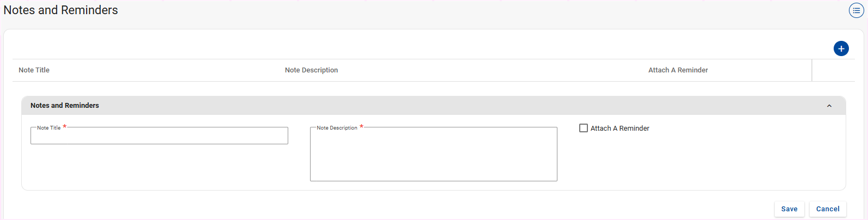Click the small Note Title field label

pyautogui.click(x=48, y=128)
